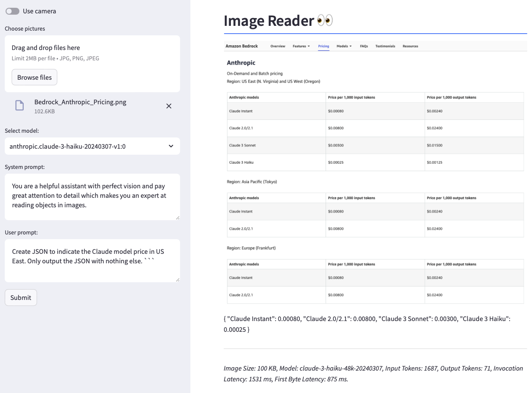Switch to the Overview tab
Image resolution: width=532 pixels, height=393 pixels.
[x=278, y=46]
